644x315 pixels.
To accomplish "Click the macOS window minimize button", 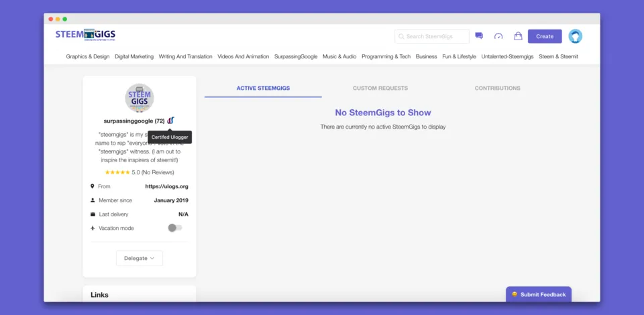I will [58, 19].
